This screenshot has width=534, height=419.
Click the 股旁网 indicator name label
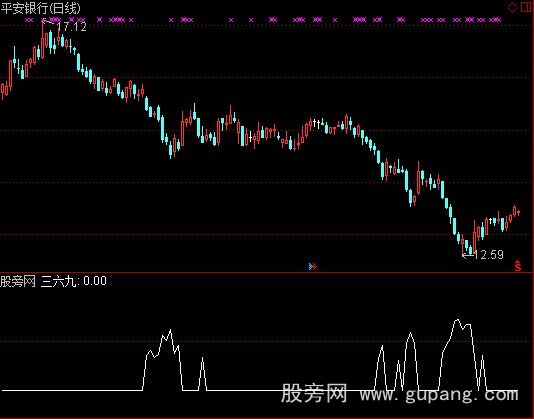tap(18, 281)
